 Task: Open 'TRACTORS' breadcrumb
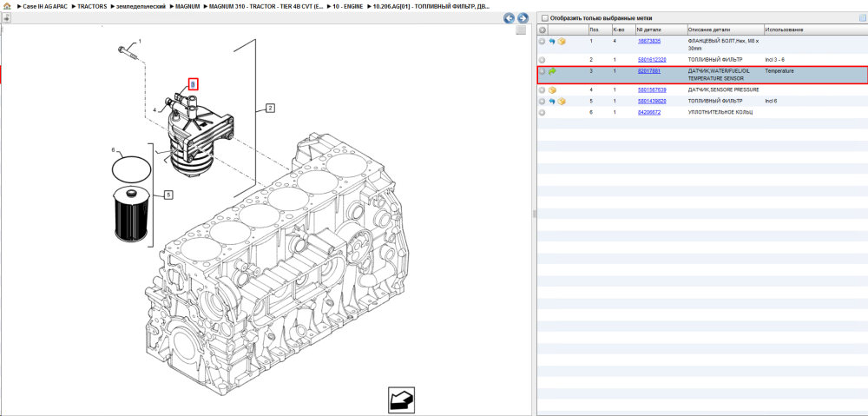pos(92,6)
